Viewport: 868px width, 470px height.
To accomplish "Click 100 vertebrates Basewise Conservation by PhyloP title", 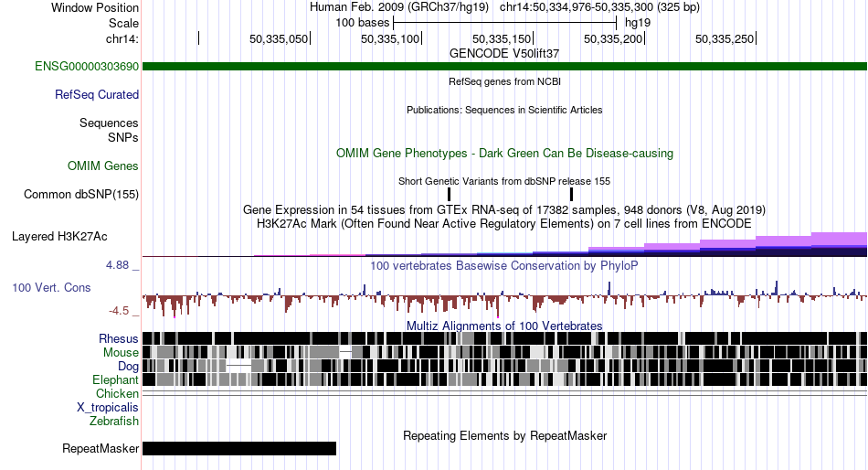I will 504,265.
